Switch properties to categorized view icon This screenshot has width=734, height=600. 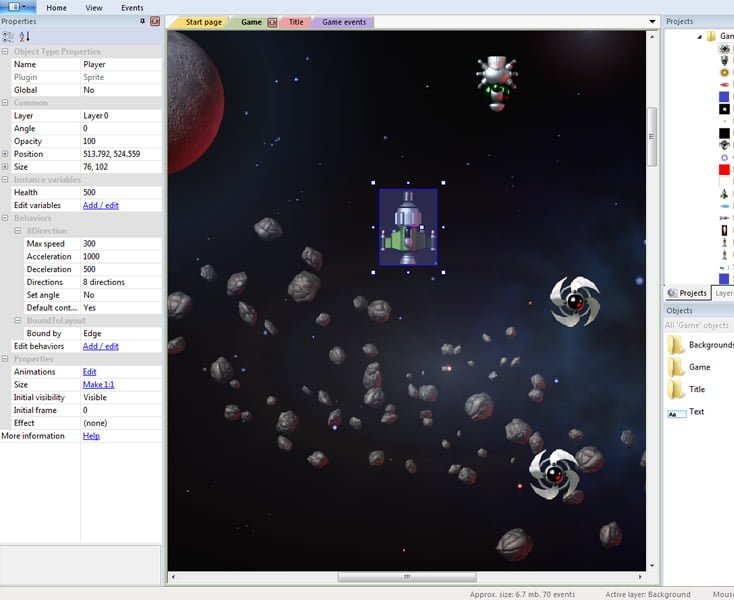[7, 37]
